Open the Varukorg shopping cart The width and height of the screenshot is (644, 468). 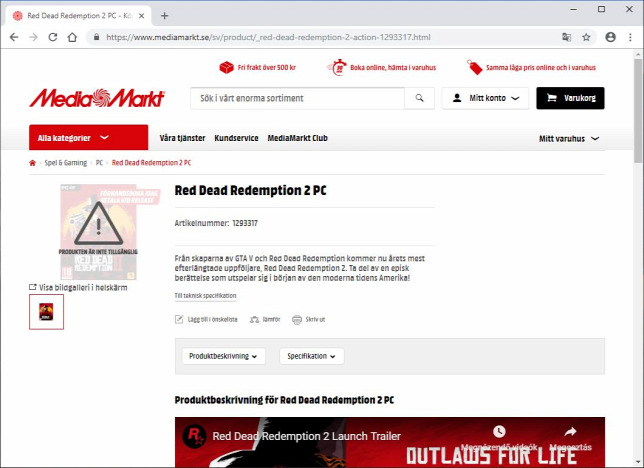[x=570, y=98]
